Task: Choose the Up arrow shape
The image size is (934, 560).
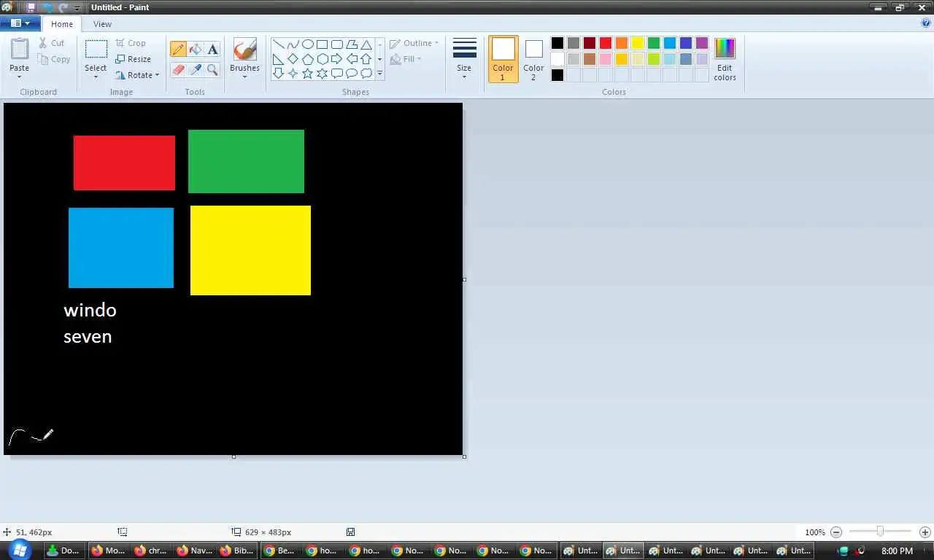Action: tap(366, 59)
